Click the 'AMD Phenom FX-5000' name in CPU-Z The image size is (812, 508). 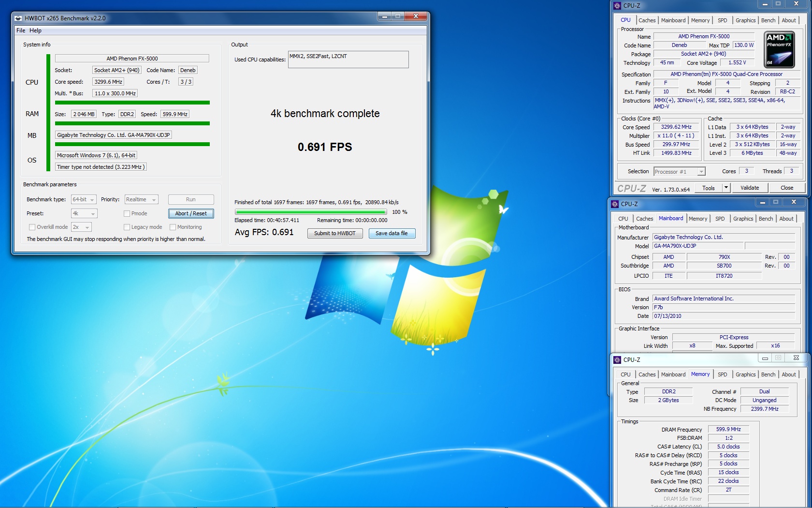pos(704,36)
